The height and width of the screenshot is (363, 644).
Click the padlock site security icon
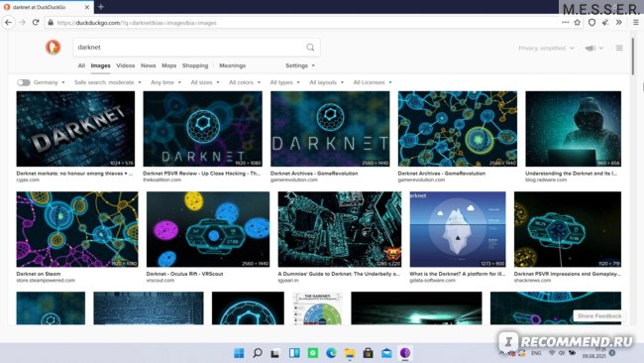click(x=51, y=23)
